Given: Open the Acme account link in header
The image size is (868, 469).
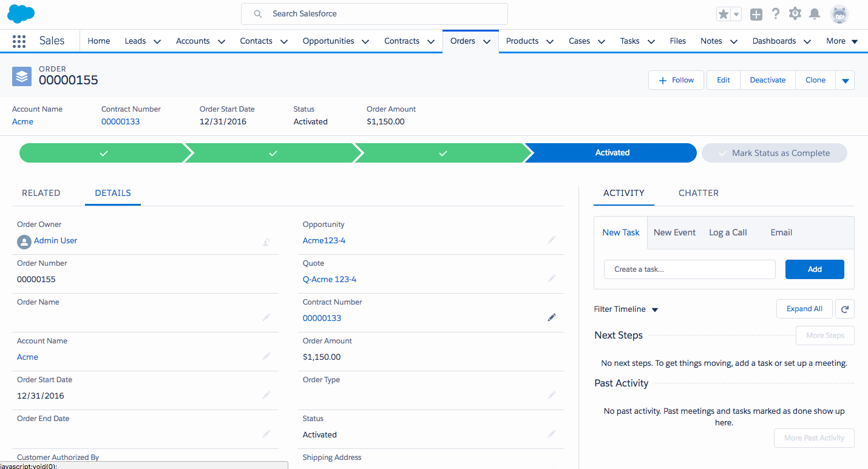Looking at the screenshot, I should pos(22,121).
